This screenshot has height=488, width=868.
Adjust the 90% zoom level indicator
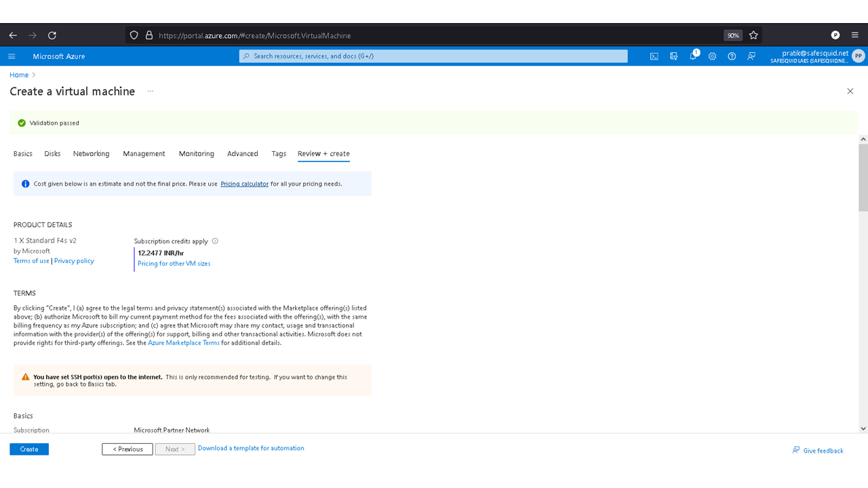733,35
